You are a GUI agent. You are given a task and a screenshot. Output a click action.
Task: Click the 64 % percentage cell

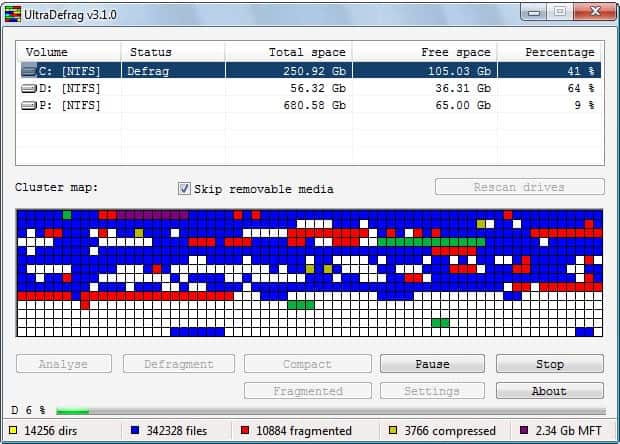(549, 88)
